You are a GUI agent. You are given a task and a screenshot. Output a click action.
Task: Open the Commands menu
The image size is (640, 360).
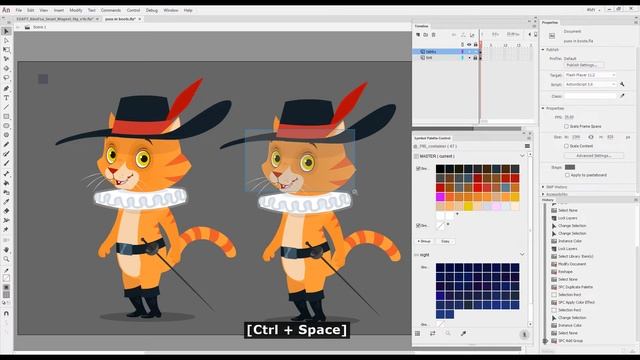(x=111, y=10)
